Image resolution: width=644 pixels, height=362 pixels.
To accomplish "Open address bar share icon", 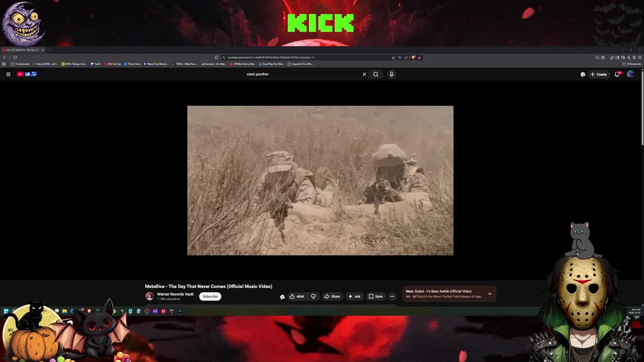I will (x=406, y=57).
